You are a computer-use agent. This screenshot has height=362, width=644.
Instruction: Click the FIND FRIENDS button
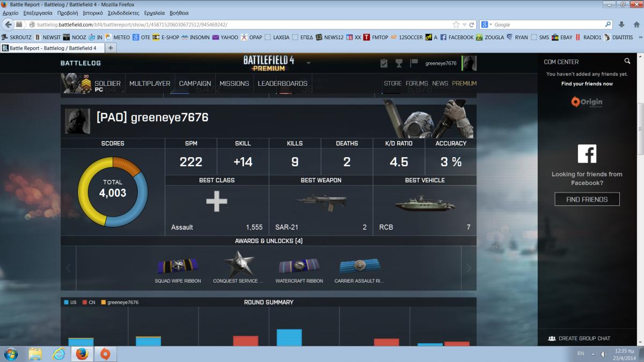pos(587,200)
